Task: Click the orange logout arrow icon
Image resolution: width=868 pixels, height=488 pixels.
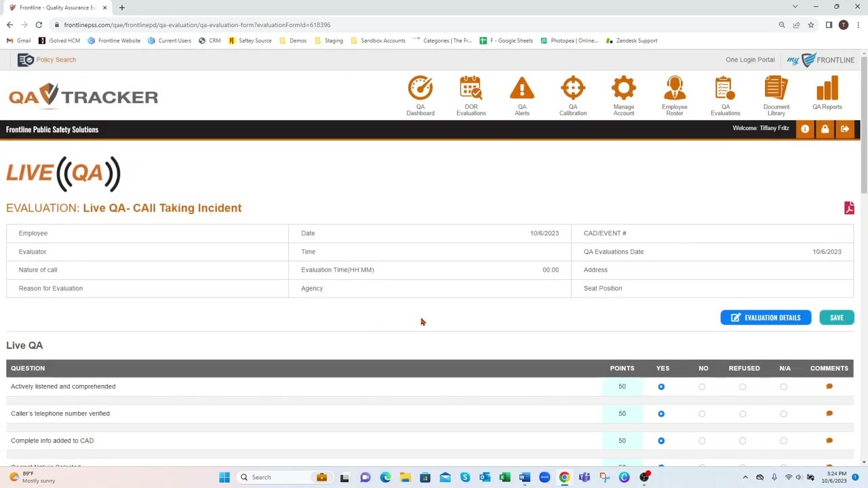Action: pyautogui.click(x=845, y=129)
